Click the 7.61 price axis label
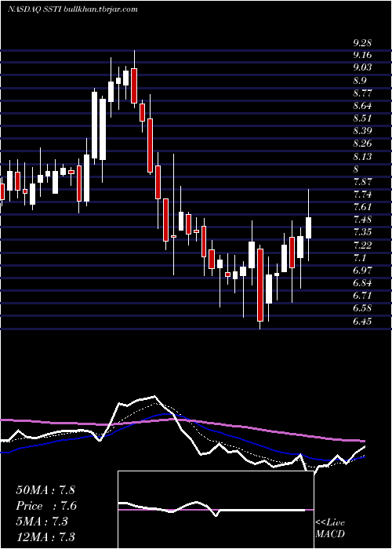Viewport: 392px width, 549px height. tap(362, 206)
